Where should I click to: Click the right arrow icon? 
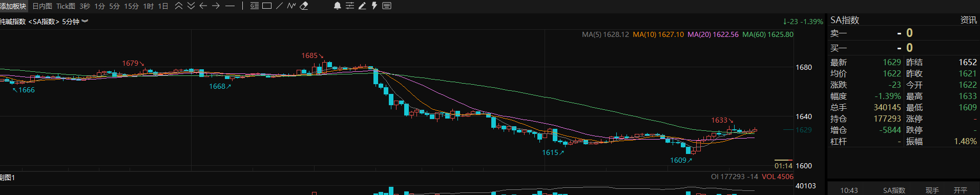[x=216, y=6]
